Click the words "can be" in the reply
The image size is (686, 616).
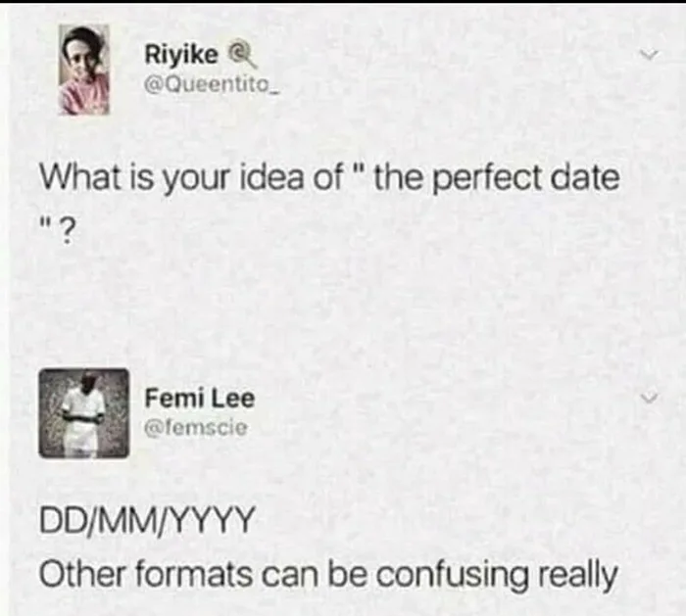(310, 575)
